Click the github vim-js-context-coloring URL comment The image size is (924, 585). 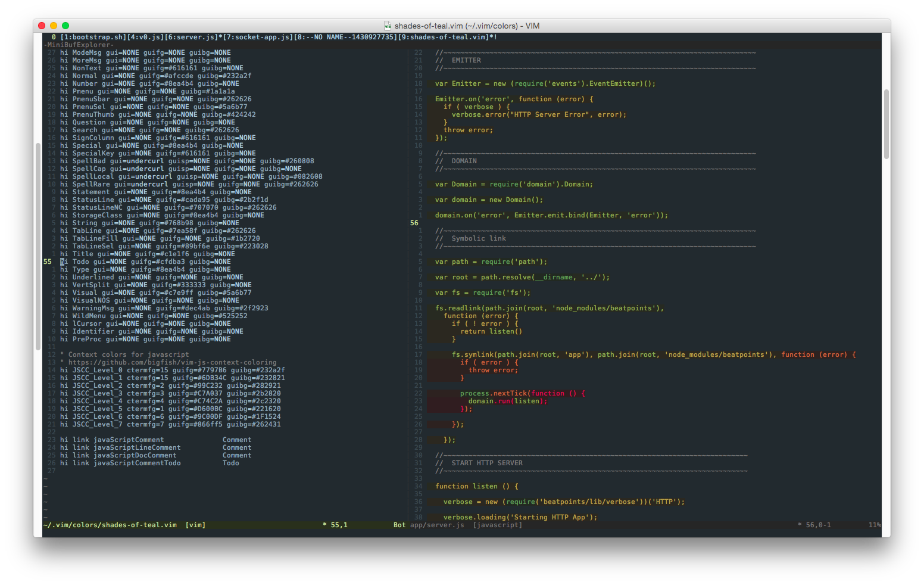tap(168, 362)
